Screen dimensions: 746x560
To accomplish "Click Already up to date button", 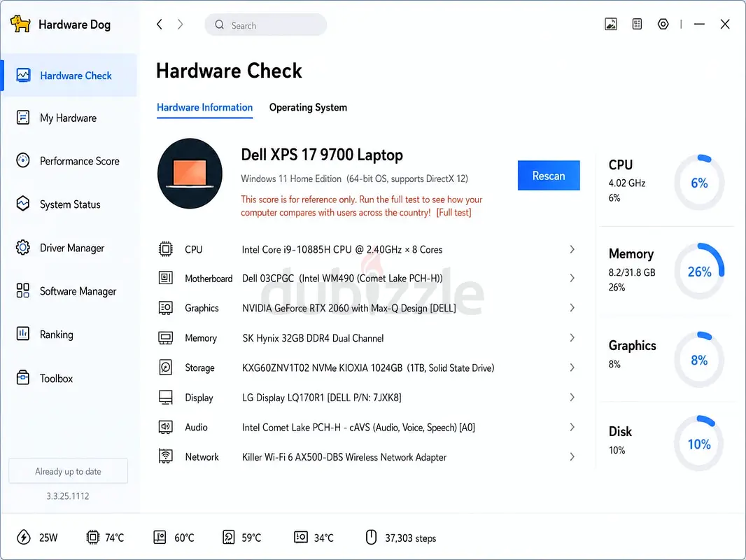I will click(68, 471).
